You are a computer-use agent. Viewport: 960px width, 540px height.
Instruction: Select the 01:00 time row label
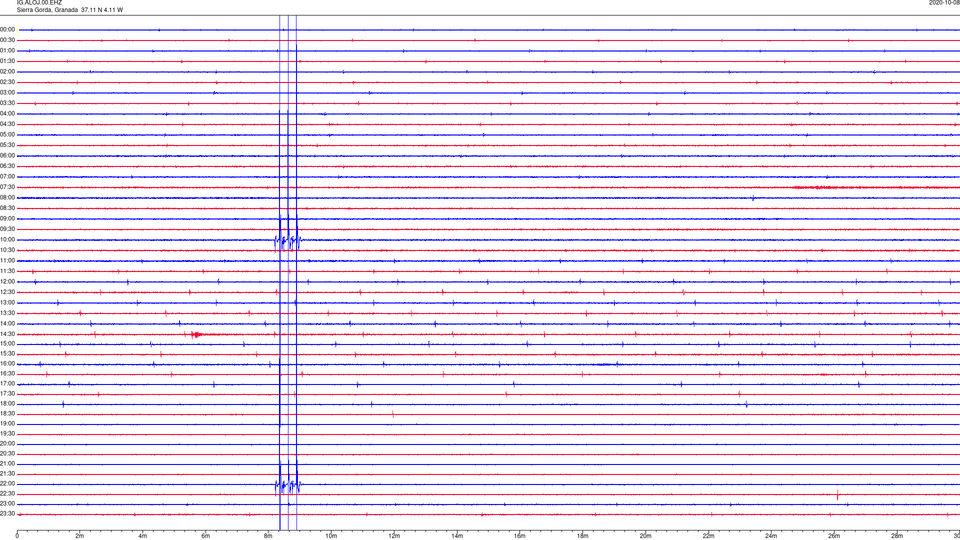tap(7, 50)
